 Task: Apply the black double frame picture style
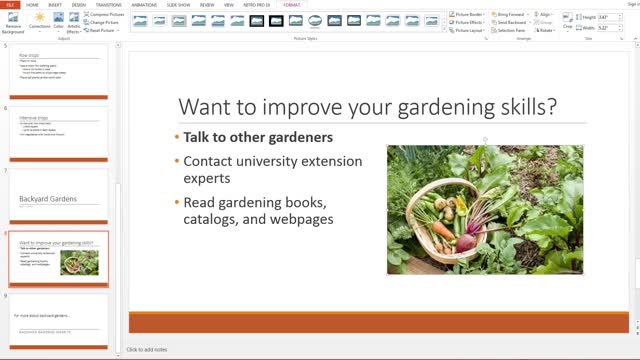[257, 20]
